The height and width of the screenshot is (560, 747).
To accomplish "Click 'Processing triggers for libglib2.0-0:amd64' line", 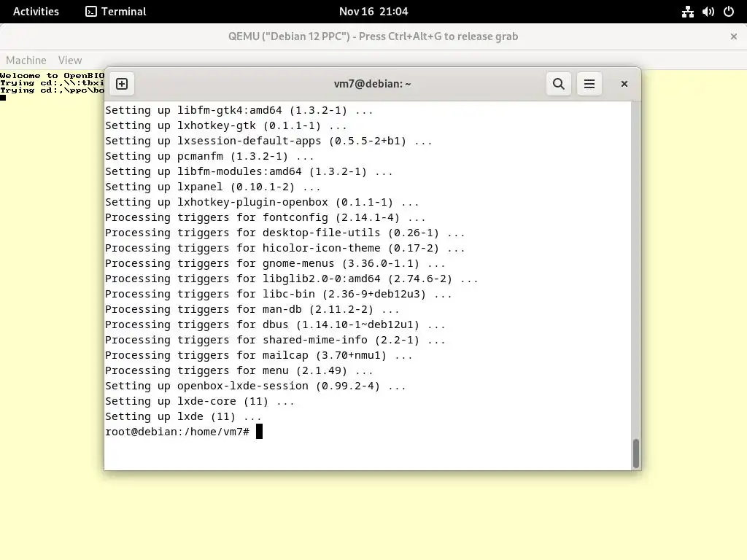I will pyautogui.click(x=292, y=279).
